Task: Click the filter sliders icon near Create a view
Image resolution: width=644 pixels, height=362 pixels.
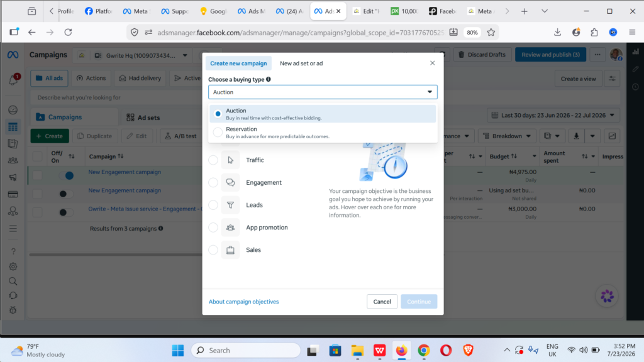Action: 612,79
